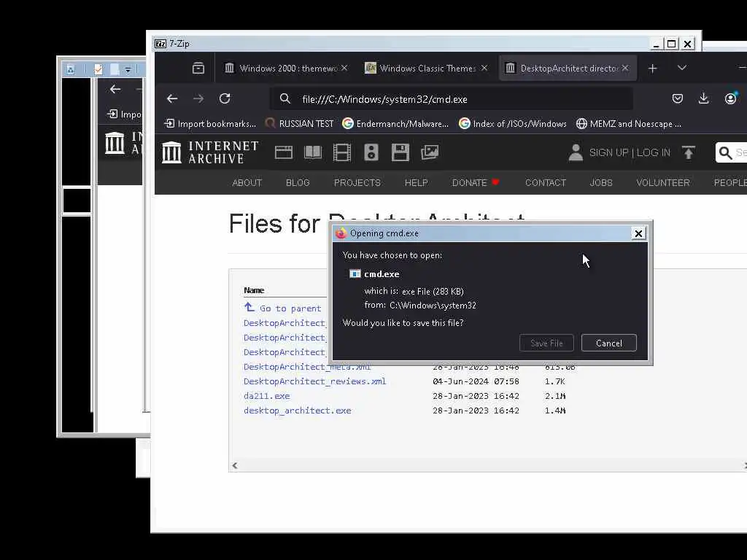Viewport: 747px width, 560px height.
Task: Open the BLOG menu item
Action: [298, 183]
